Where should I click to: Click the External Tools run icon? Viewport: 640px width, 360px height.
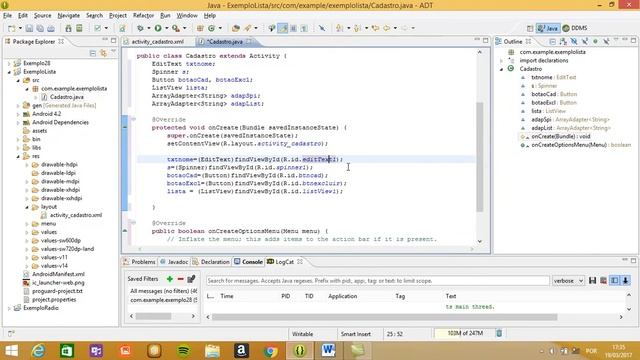click(176, 28)
